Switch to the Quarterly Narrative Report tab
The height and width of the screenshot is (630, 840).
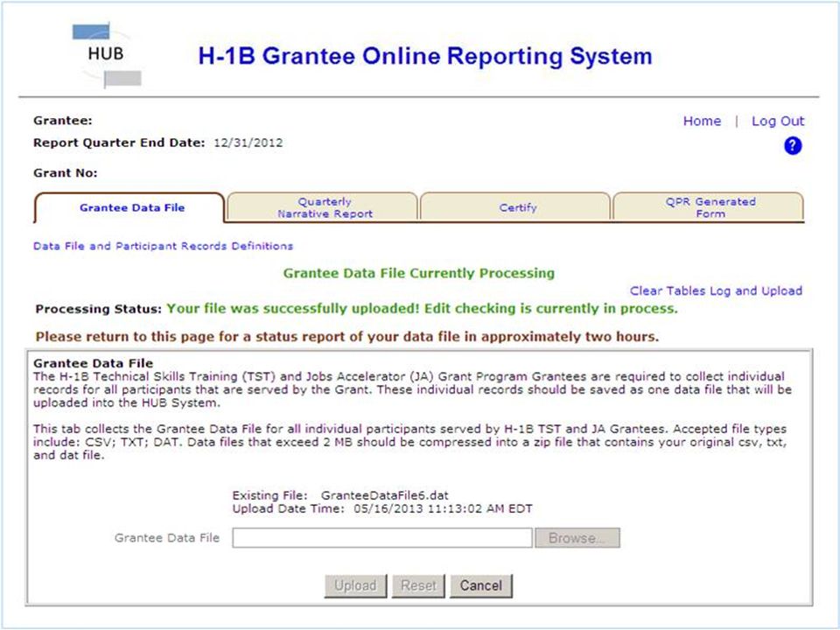[x=323, y=208]
